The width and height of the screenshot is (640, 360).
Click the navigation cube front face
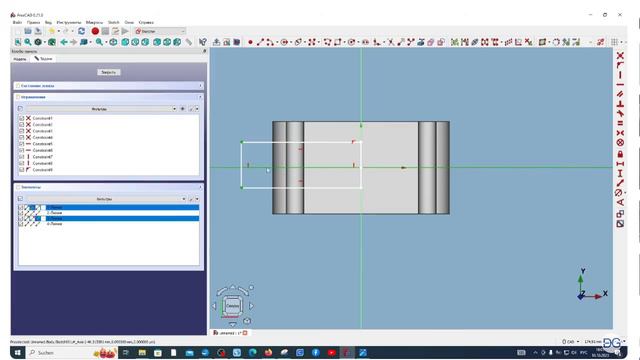pos(232,305)
